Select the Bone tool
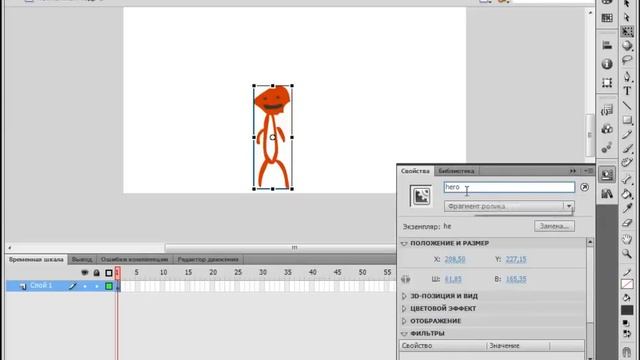The width and height of the screenshot is (640, 360). [x=627, y=179]
